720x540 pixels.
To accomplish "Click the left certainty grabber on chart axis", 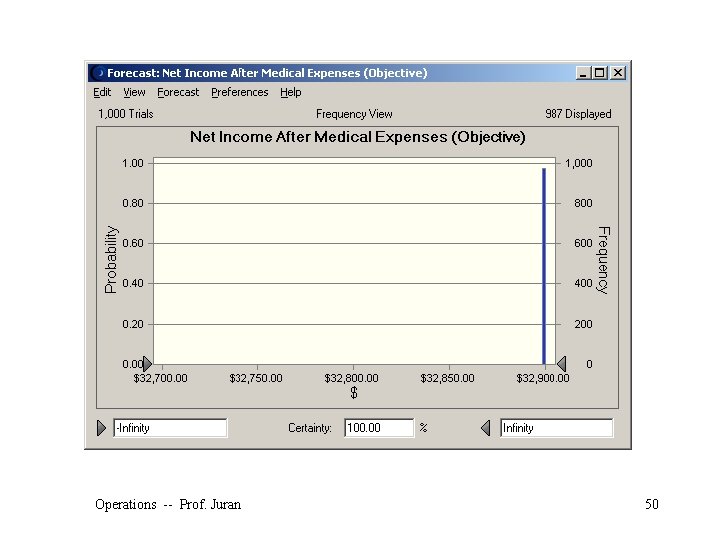I will click(x=147, y=364).
